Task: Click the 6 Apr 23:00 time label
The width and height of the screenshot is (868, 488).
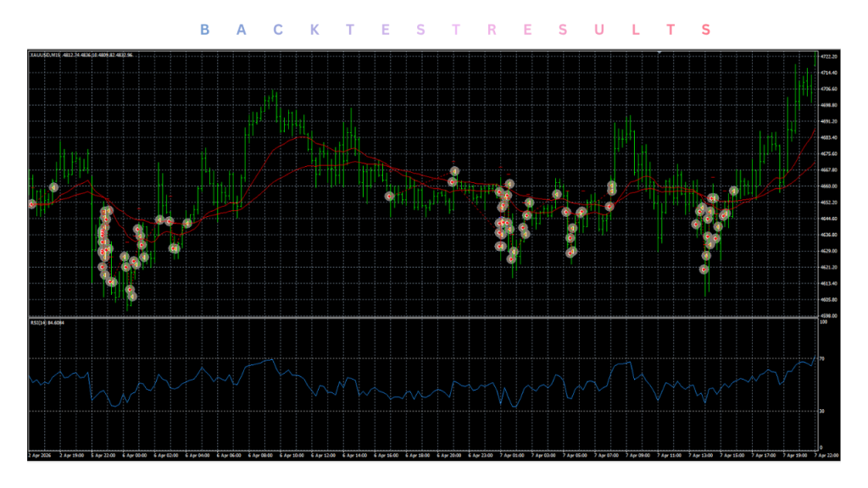Action: point(481,455)
